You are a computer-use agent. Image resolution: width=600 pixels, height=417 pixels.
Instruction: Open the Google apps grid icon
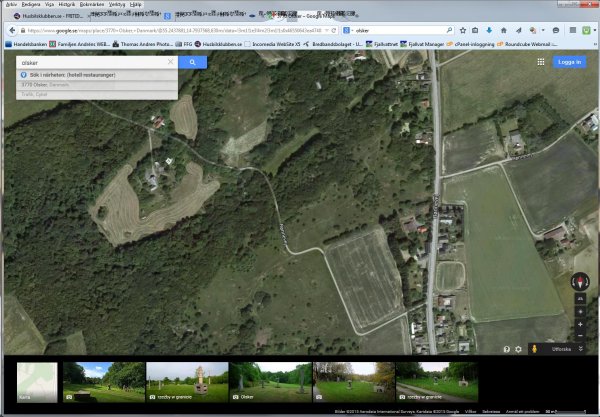click(x=539, y=62)
